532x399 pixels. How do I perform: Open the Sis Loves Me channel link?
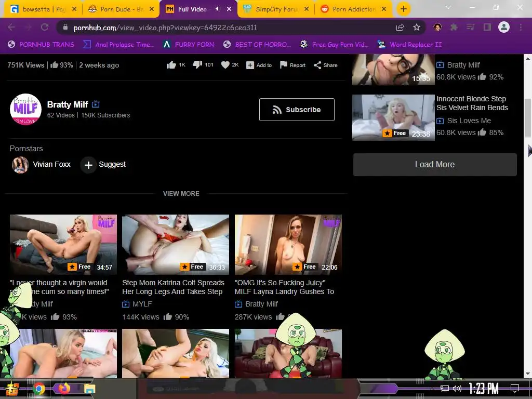[469, 121]
